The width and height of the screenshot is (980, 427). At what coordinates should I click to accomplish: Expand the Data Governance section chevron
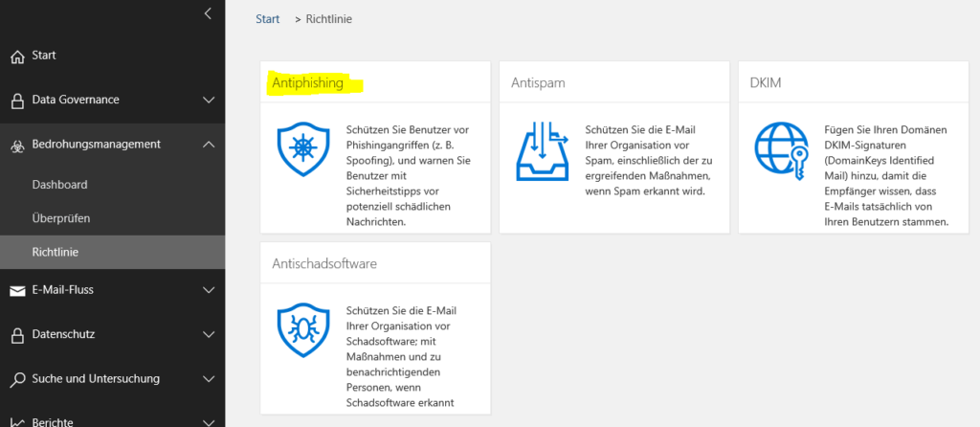[x=209, y=100]
